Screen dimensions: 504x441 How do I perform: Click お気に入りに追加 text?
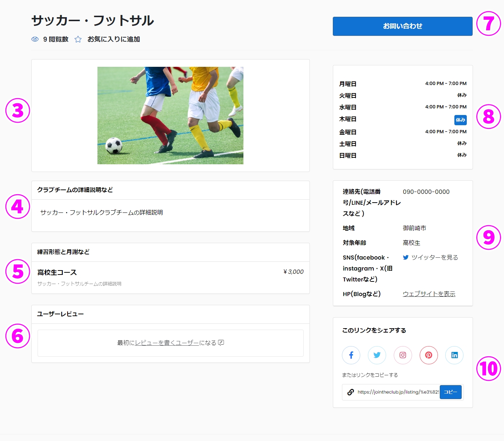(x=114, y=39)
